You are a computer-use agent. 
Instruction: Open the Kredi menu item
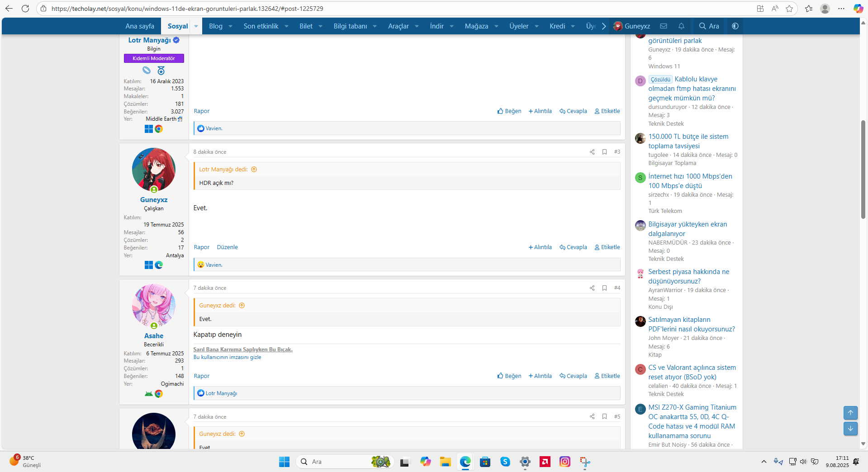557,26
